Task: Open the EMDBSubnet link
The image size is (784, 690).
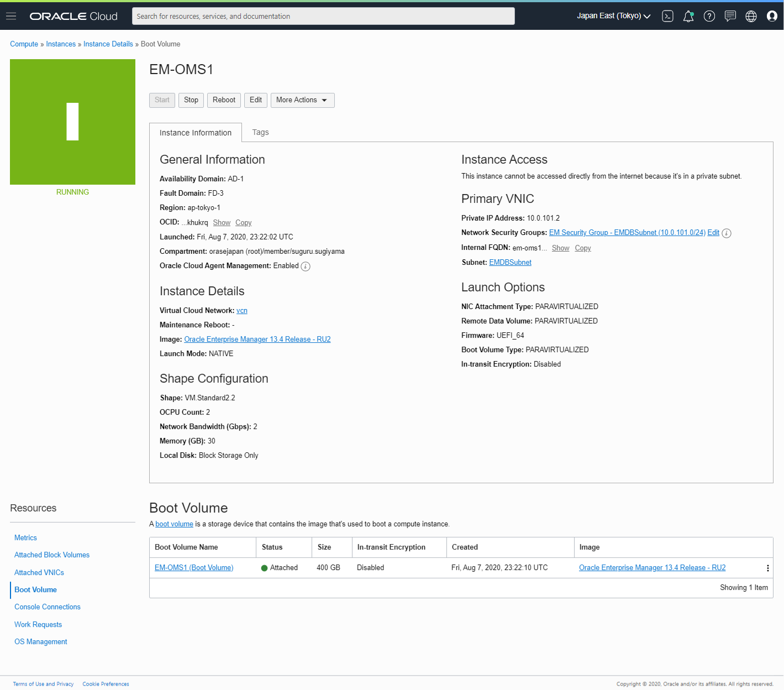Action: click(510, 262)
